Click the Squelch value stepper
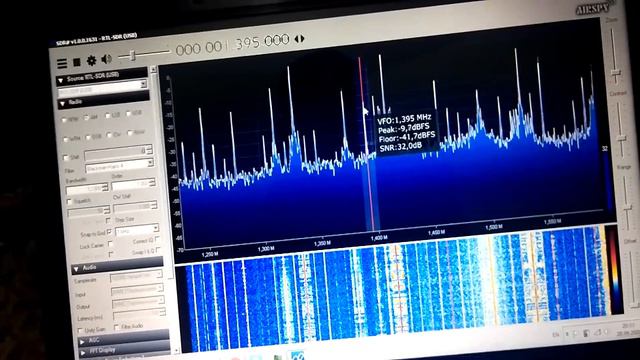 coord(107,210)
